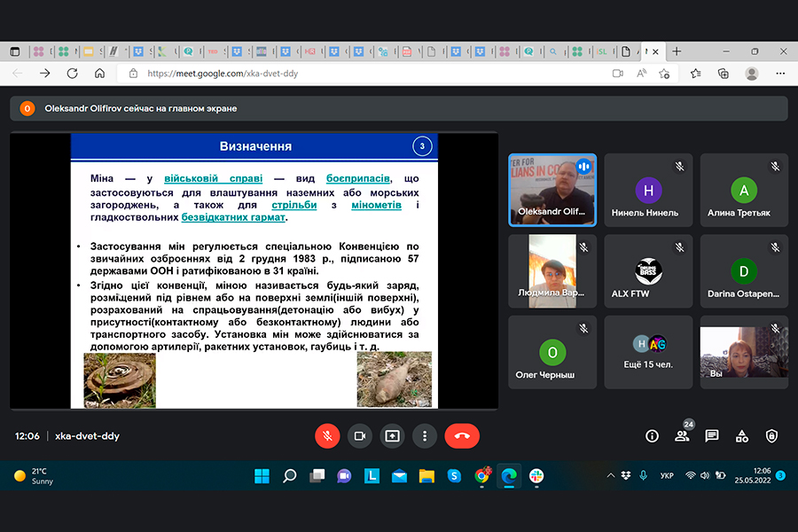The height and width of the screenshot is (532, 798).
Task: Click the УКР language indicator
Action: (667, 475)
